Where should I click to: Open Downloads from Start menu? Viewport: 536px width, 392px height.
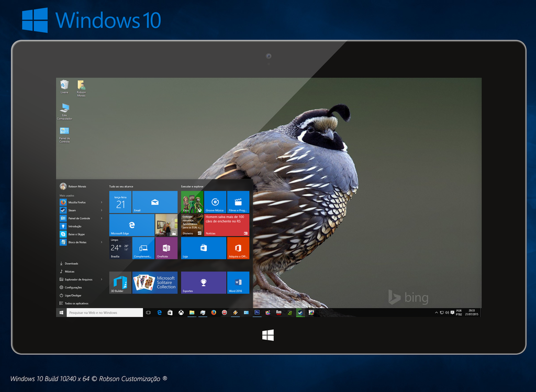click(x=69, y=263)
